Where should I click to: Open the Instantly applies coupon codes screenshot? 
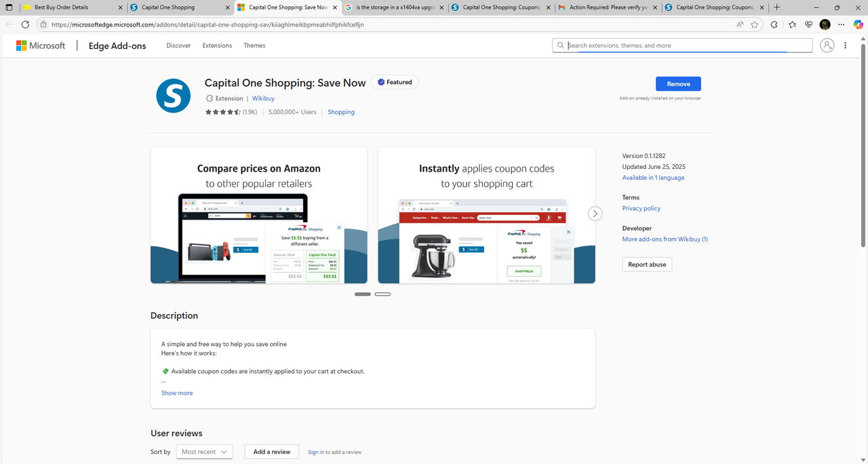coord(486,216)
